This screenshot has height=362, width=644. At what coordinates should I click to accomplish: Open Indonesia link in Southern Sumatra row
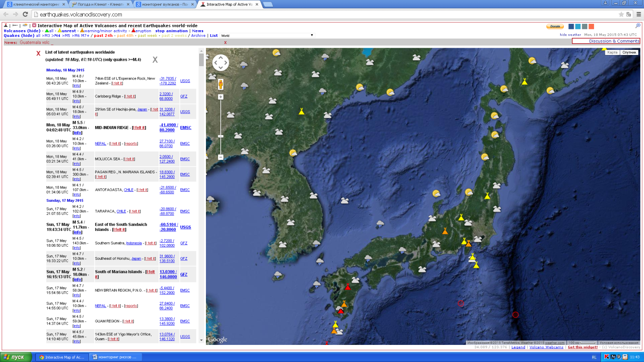134,243
